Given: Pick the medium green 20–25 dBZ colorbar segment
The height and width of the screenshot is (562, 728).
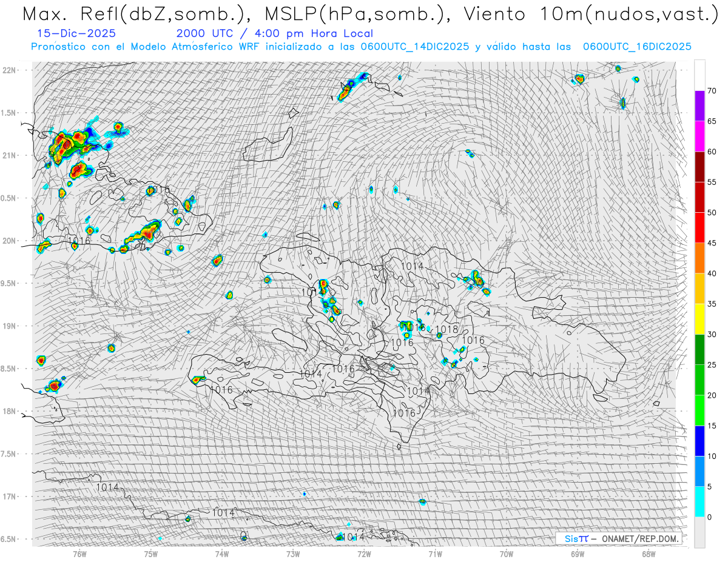Looking at the screenshot, I should (x=699, y=380).
